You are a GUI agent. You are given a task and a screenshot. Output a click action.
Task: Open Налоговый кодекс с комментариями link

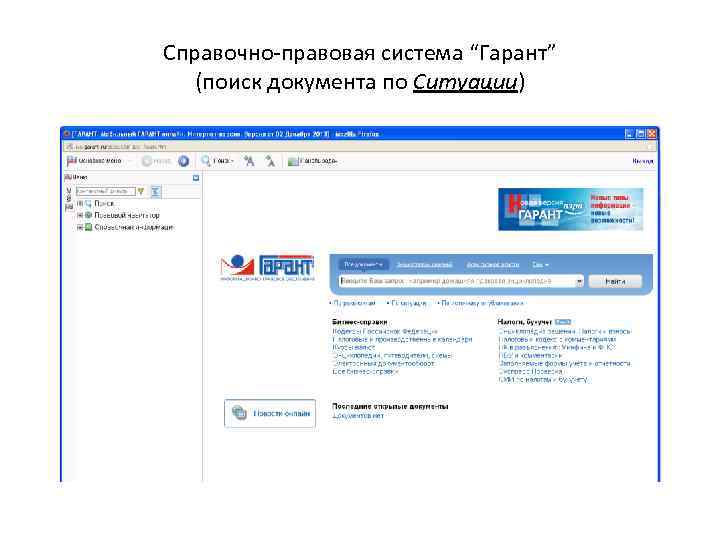click(x=557, y=339)
